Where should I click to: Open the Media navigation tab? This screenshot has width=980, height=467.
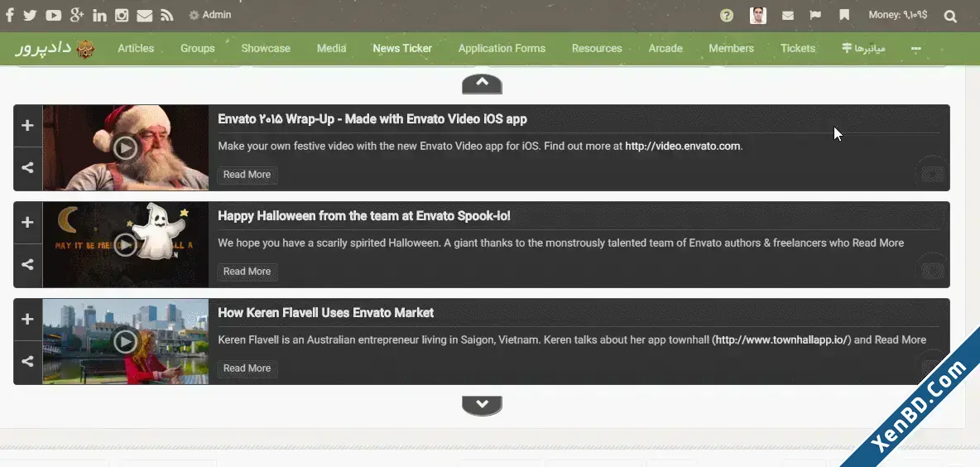pos(331,48)
